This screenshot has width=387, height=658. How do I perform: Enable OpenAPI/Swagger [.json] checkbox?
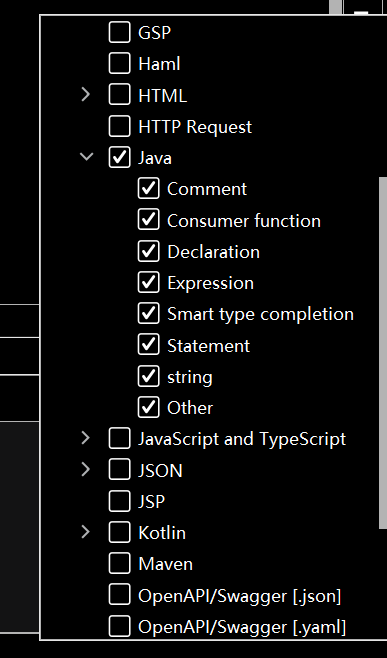(x=119, y=595)
